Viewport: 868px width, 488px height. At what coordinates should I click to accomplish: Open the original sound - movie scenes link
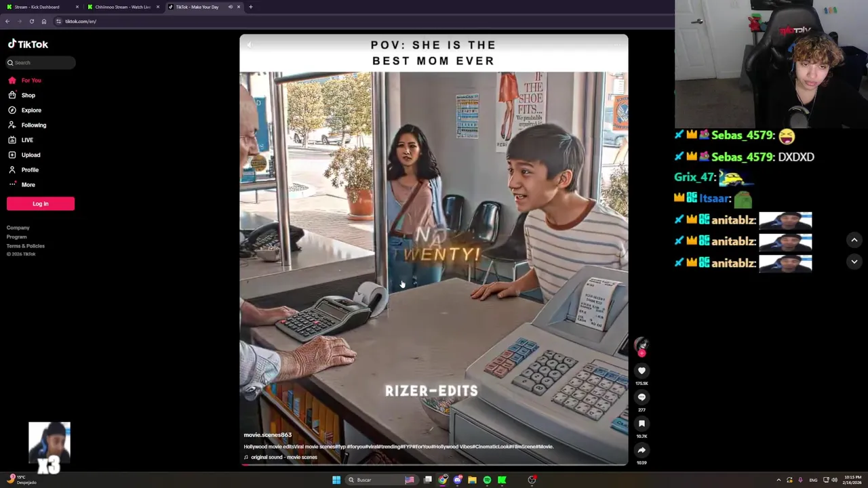(284, 457)
